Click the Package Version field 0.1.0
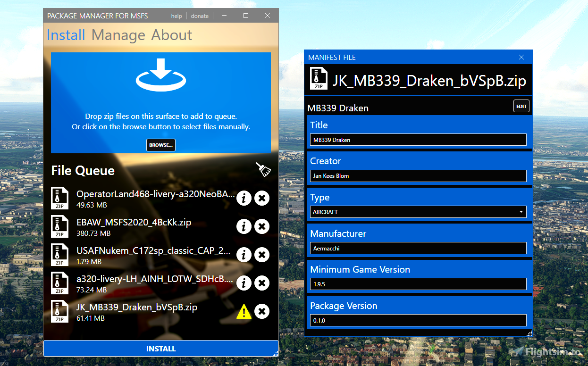Image resolution: width=588 pixels, height=366 pixels. (x=418, y=320)
